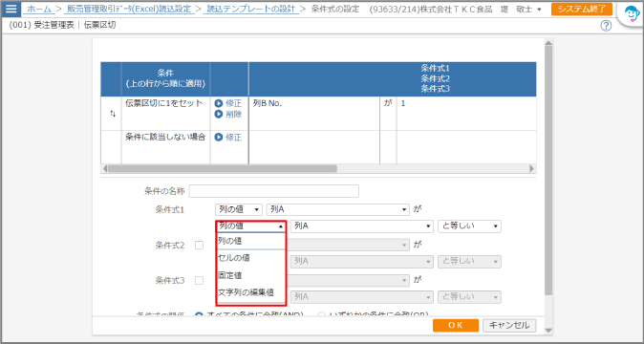The image size is (644, 344).
Task: Open 読込テンプレートの設計 breadcrumb
Action: (x=251, y=9)
